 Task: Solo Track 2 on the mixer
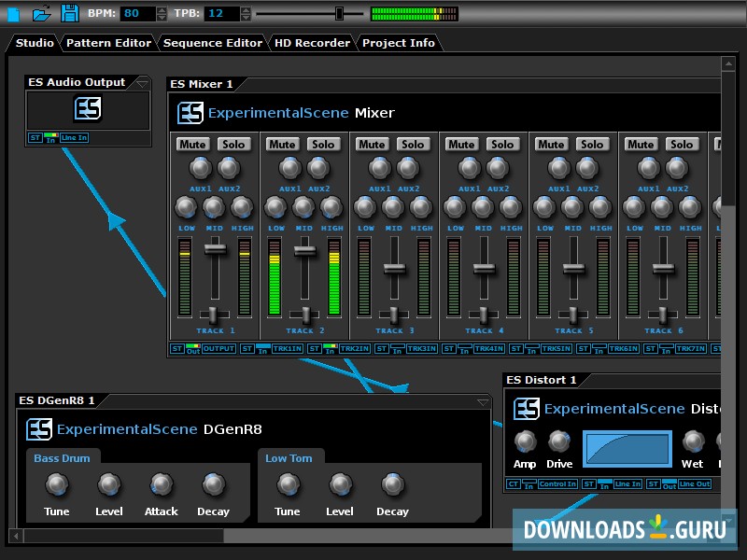pos(324,144)
